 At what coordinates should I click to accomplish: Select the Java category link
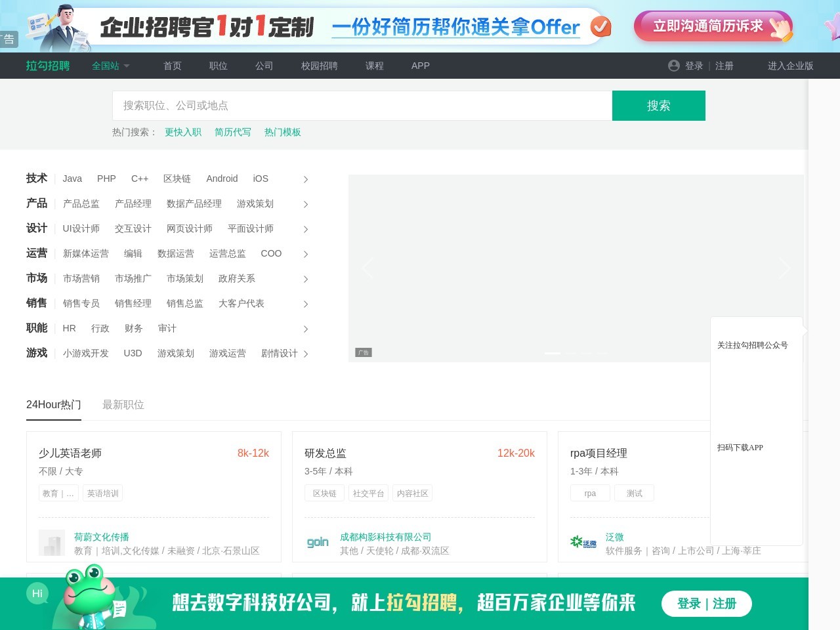click(72, 178)
